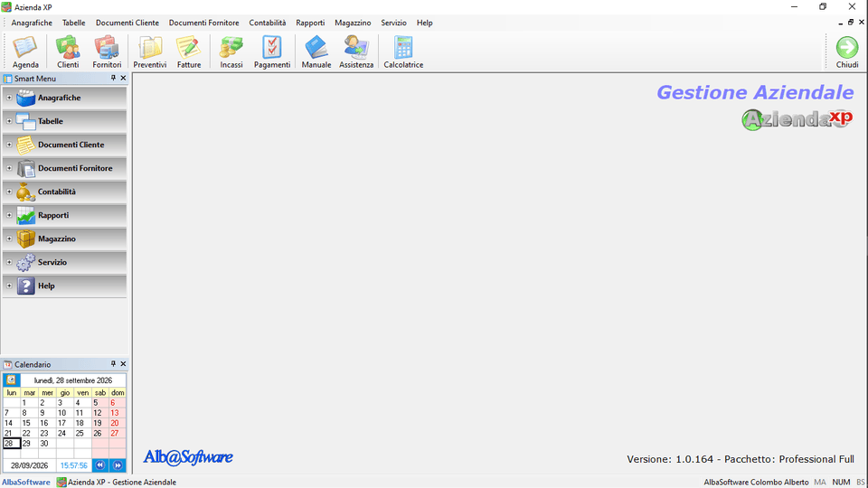The image size is (868, 488).
Task: Expand the Documenti Cliente node
Action: [x=9, y=145]
